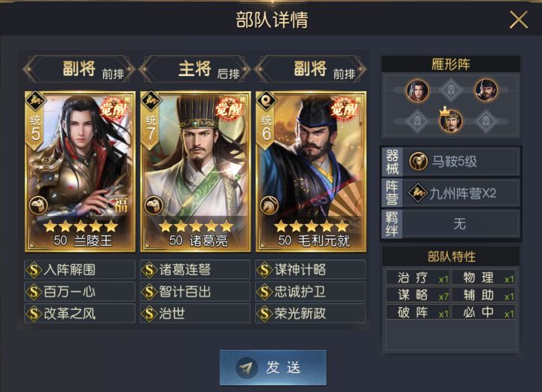Select the 主将 后排 header tab

(196, 69)
